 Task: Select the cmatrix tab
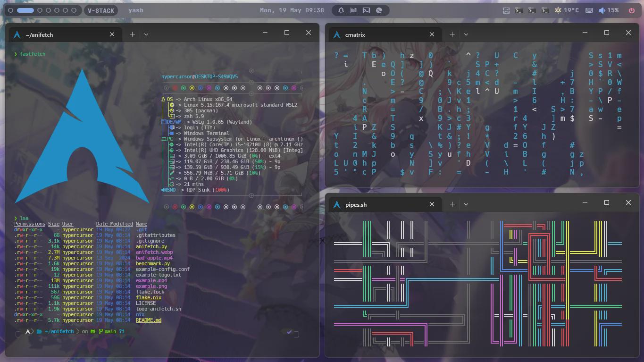coord(385,34)
